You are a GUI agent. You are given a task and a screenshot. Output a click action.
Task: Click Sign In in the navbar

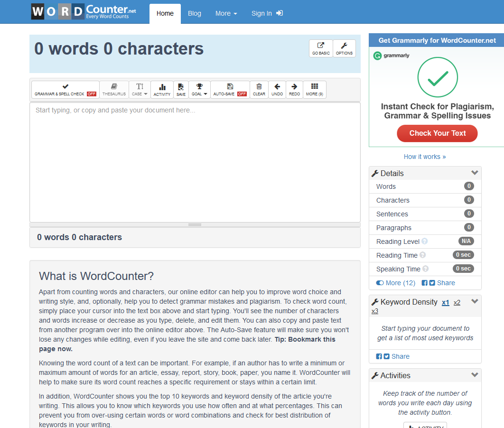click(x=267, y=13)
